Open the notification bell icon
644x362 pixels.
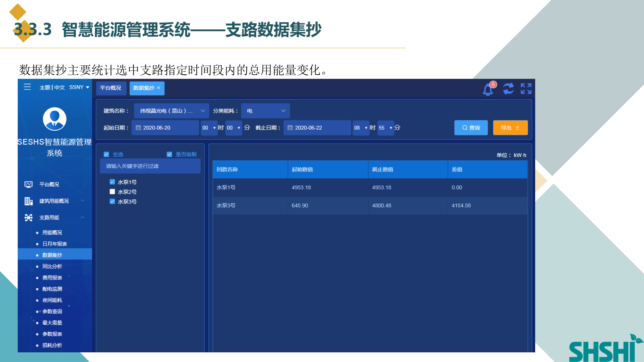[488, 89]
